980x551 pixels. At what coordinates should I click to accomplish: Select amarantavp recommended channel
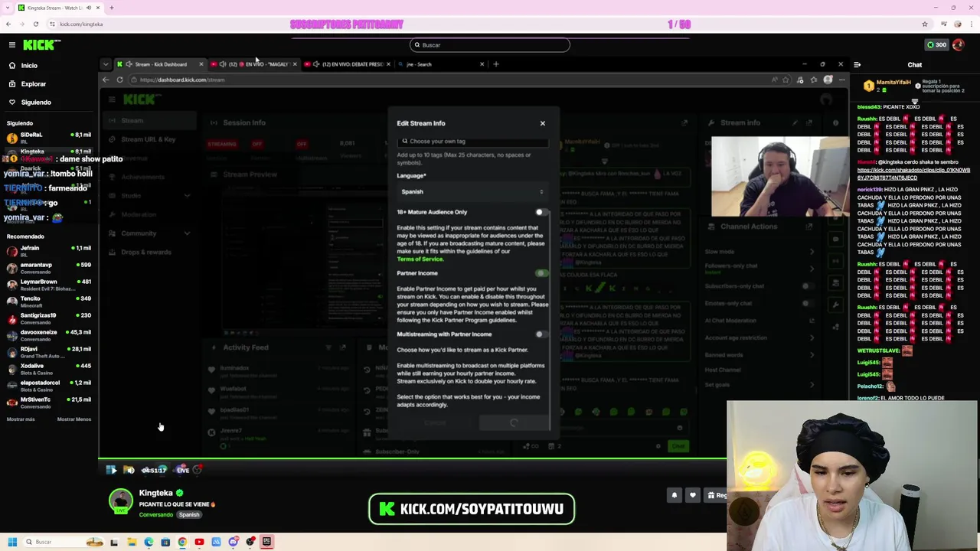click(x=49, y=268)
